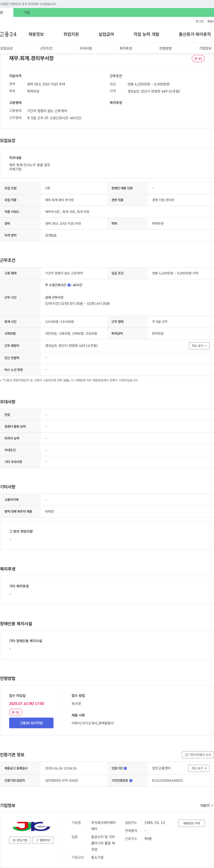The height and width of the screenshot is (868, 214).
Task: Jump to the 기업정보 section tab
Action: [x=205, y=48]
